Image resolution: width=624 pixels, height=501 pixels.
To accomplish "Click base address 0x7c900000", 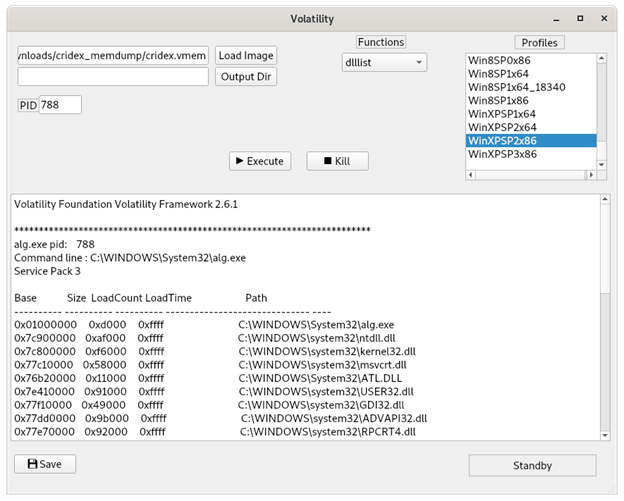I will (x=45, y=338).
